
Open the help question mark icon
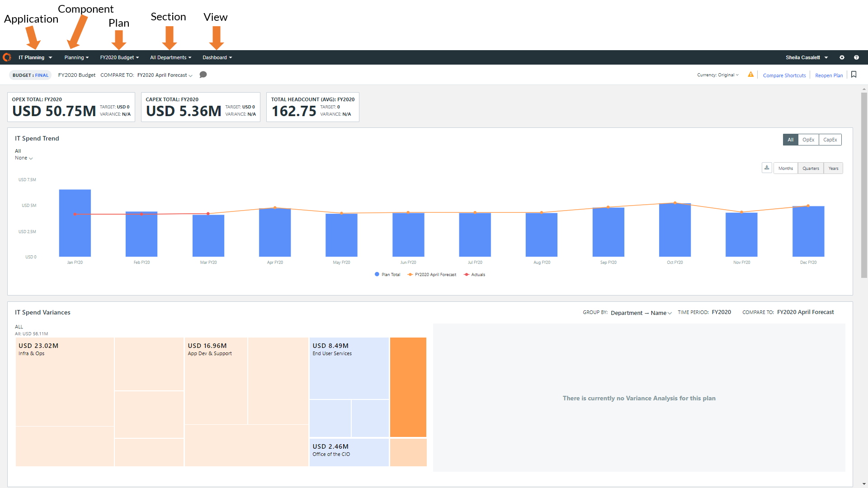[856, 57]
